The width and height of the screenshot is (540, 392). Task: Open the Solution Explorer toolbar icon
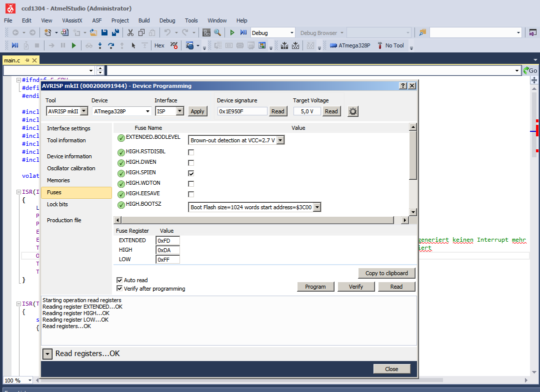tap(206, 32)
